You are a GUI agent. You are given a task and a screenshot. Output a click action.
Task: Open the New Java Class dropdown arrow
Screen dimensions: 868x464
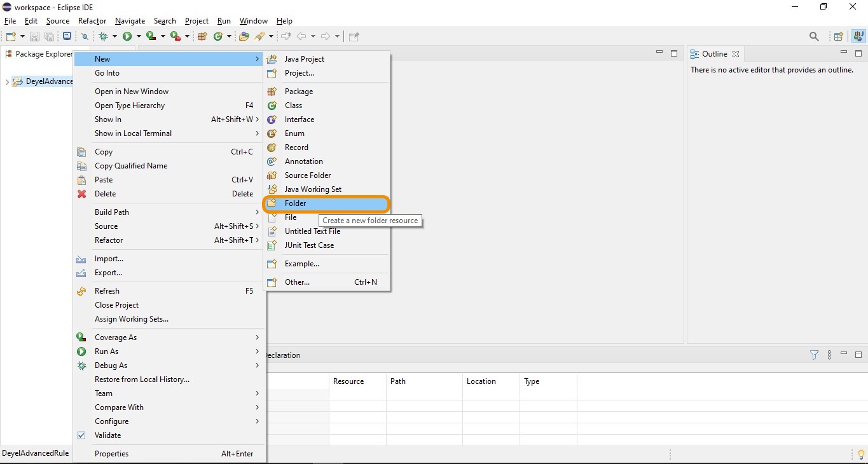point(229,36)
